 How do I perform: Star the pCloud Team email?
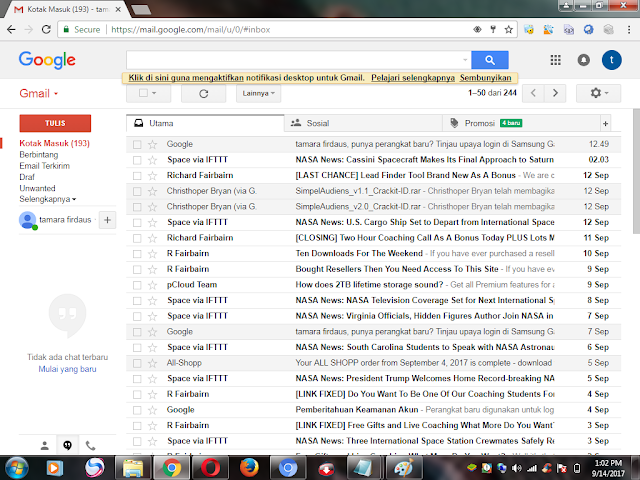coord(152,285)
